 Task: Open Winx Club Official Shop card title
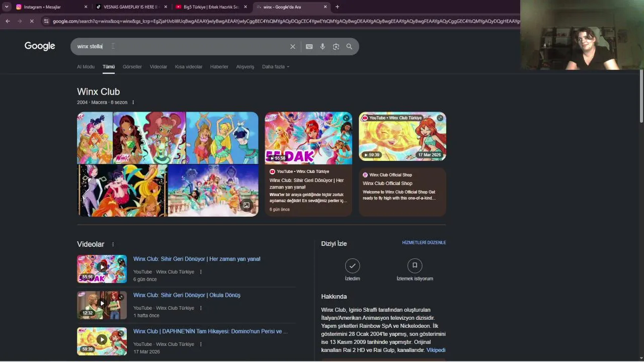point(387,184)
